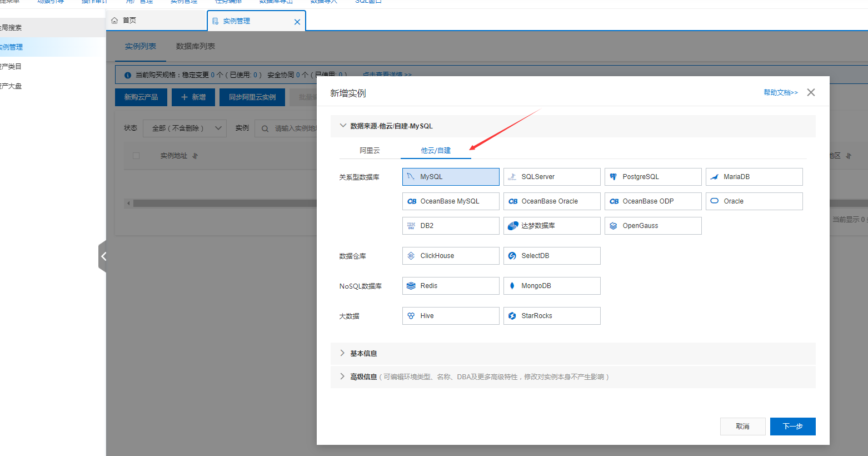Click the OceanBase Oracle icon
Viewport: 868px width, 456px height.
click(513, 201)
